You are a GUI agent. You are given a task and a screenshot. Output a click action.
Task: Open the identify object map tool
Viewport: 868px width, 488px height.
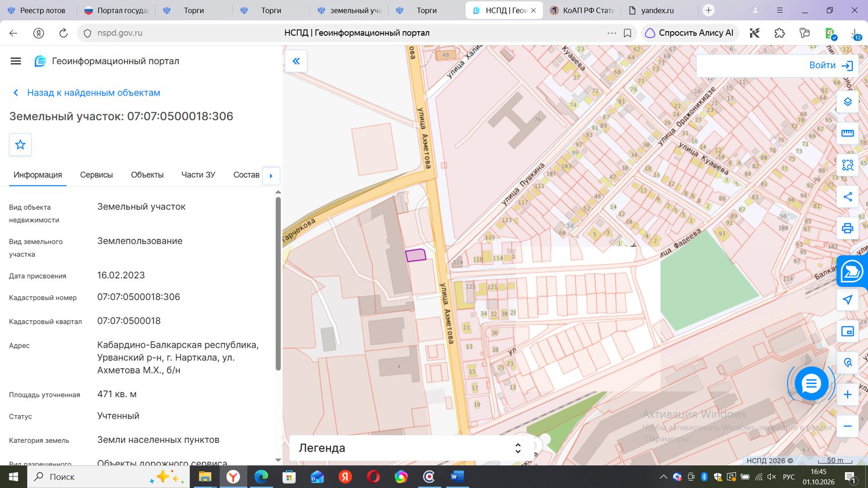coord(848,363)
